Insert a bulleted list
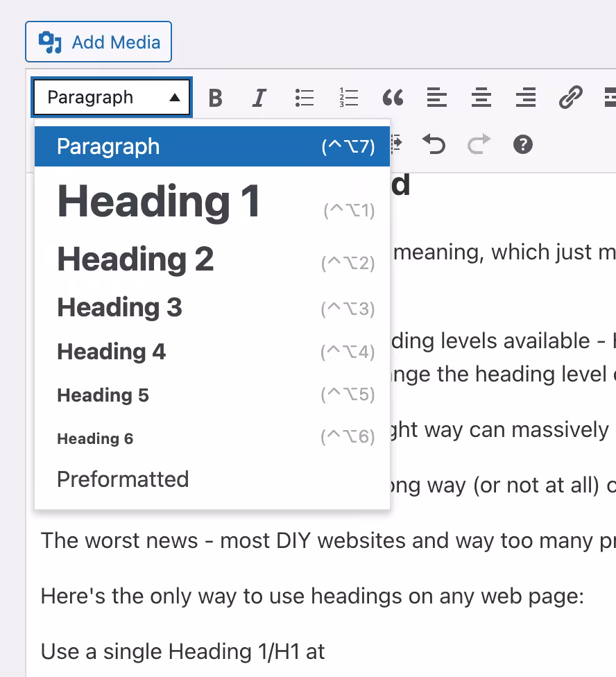Image resolution: width=616 pixels, height=677 pixels. [305, 98]
